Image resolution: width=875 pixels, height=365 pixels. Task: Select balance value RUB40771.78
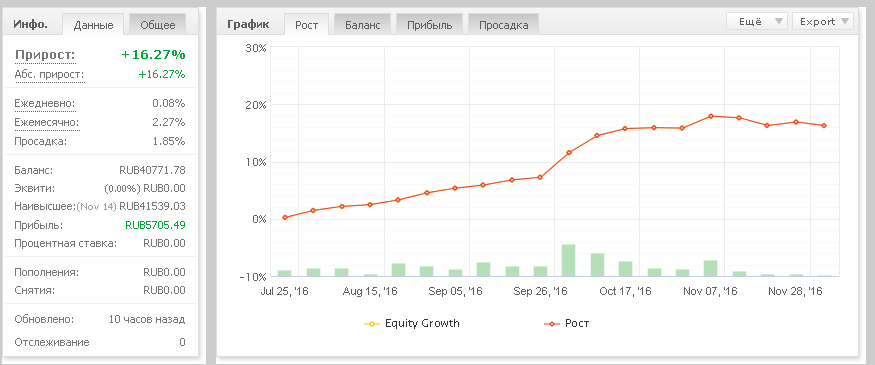tap(152, 170)
